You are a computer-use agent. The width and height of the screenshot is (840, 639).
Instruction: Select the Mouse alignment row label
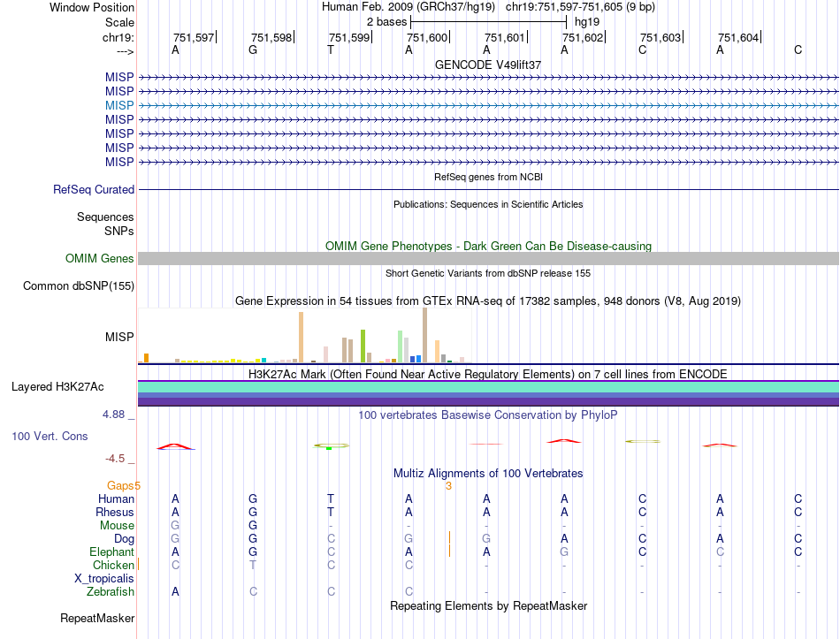(x=117, y=526)
